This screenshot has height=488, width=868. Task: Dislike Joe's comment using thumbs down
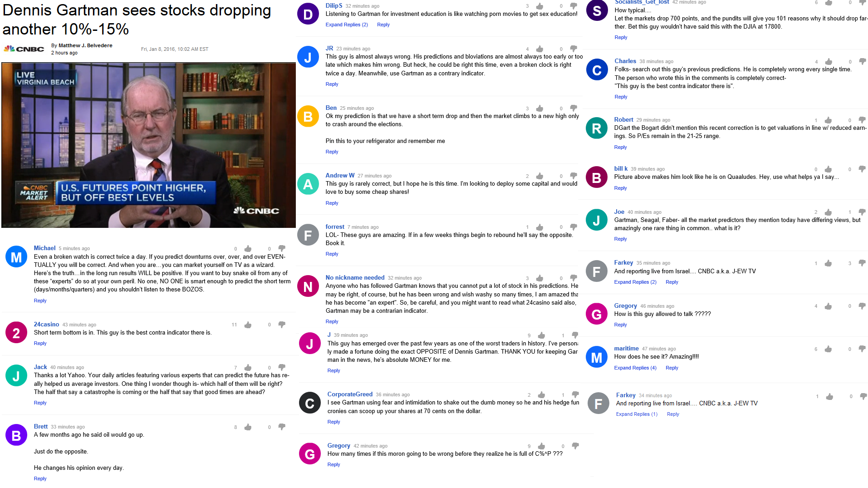click(862, 212)
